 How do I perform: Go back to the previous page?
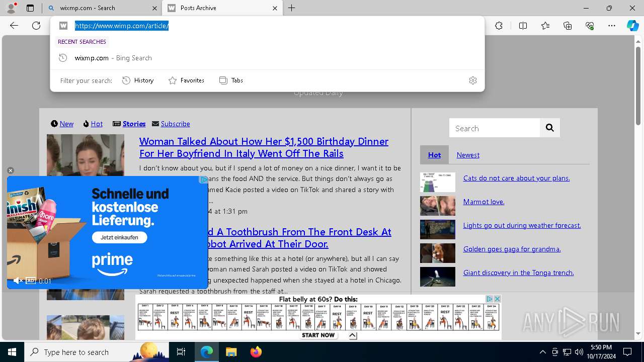(x=14, y=26)
